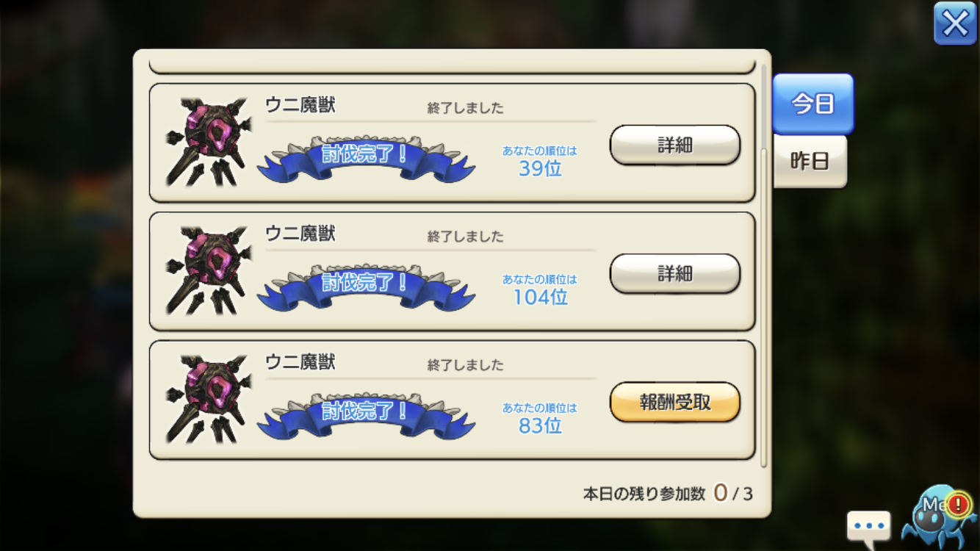Claim reward with the 報酬受取 button
Image resolution: width=980 pixels, height=551 pixels.
[x=675, y=402]
